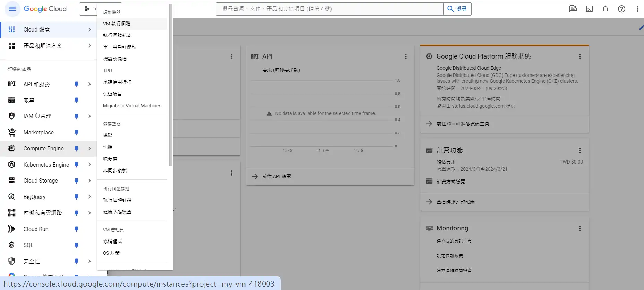The height and width of the screenshot is (290, 644).
Task: Click the 搜尋 search button
Action: coord(457,9)
